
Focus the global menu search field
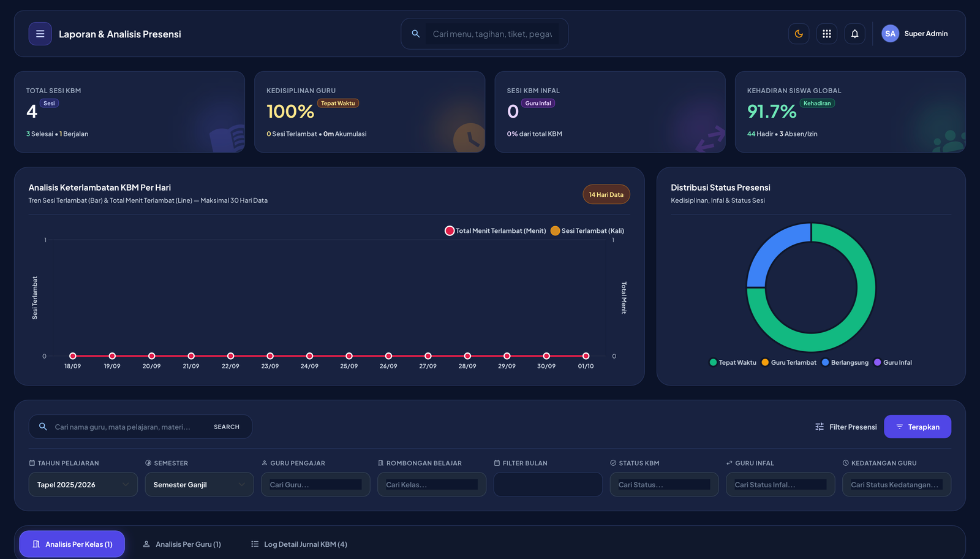pos(492,34)
